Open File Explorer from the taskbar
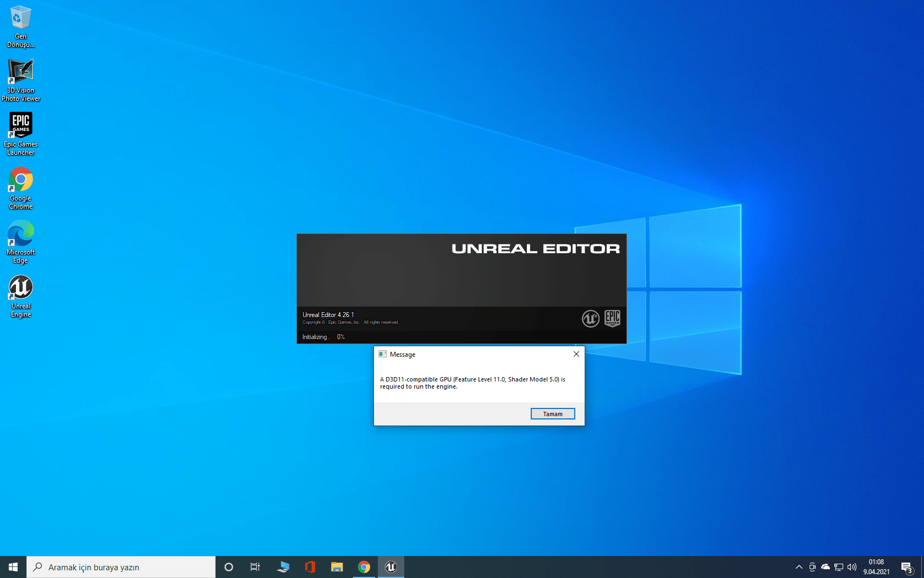This screenshot has width=924, height=578. [x=337, y=567]
